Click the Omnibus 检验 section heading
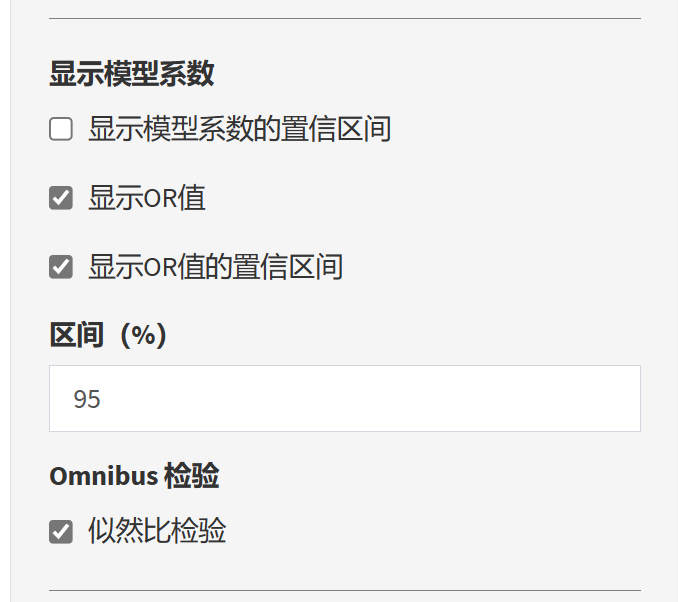Screen dimensions: 678x602 point(134,476)
